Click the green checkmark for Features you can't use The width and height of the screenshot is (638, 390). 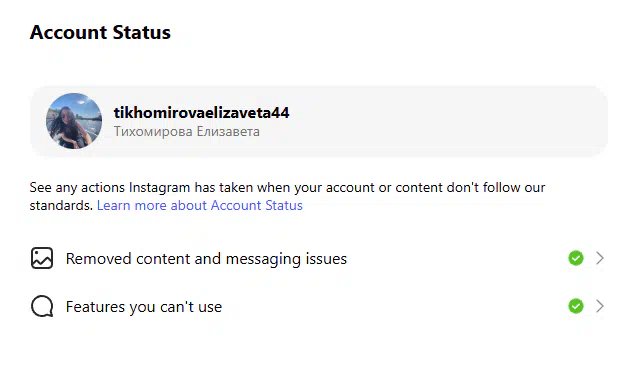576,306
